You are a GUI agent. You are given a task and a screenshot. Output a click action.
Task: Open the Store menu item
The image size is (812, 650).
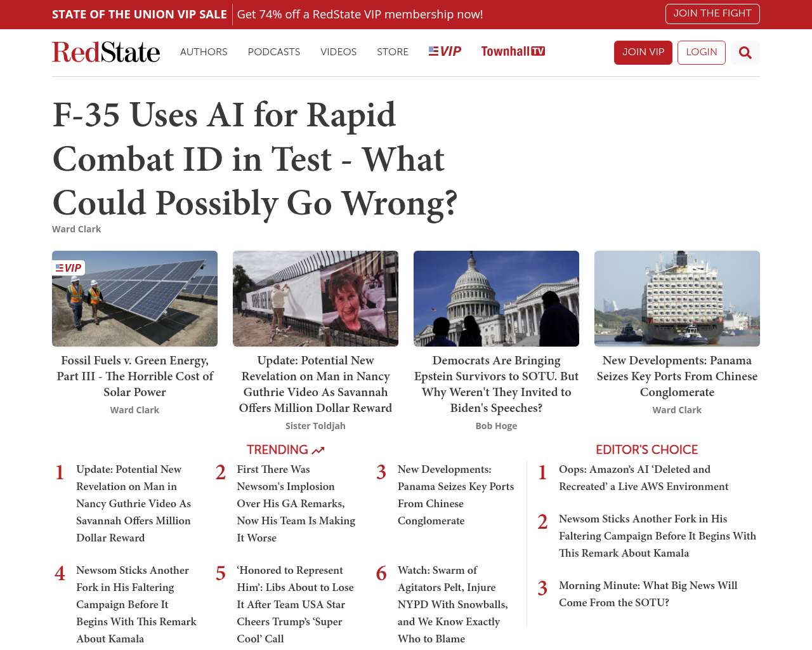point(393,52)
